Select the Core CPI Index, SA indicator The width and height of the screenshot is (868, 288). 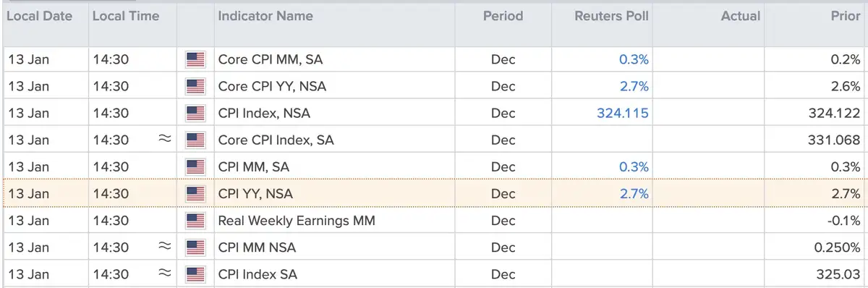[276, 140]
